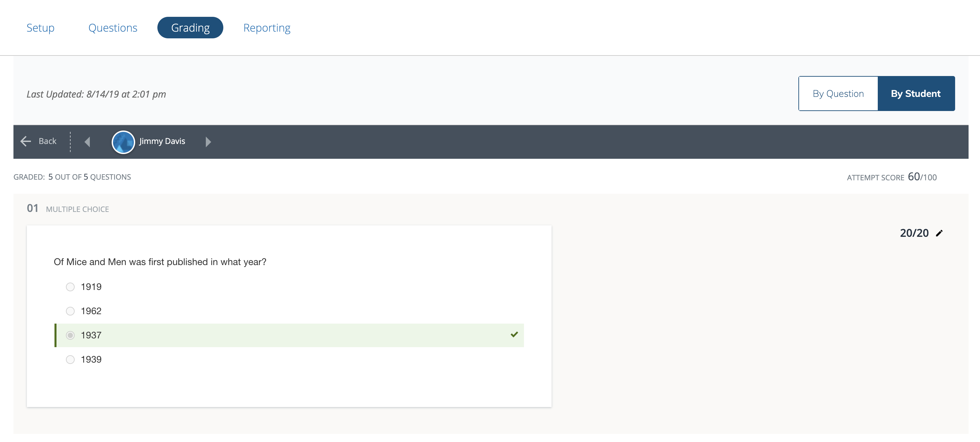
Task: Click the back arrow icon
Action: tap(26, 141)
